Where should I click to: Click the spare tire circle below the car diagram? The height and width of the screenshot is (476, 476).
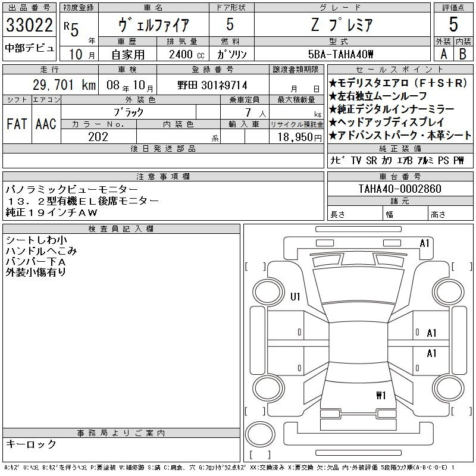[261, 435]
